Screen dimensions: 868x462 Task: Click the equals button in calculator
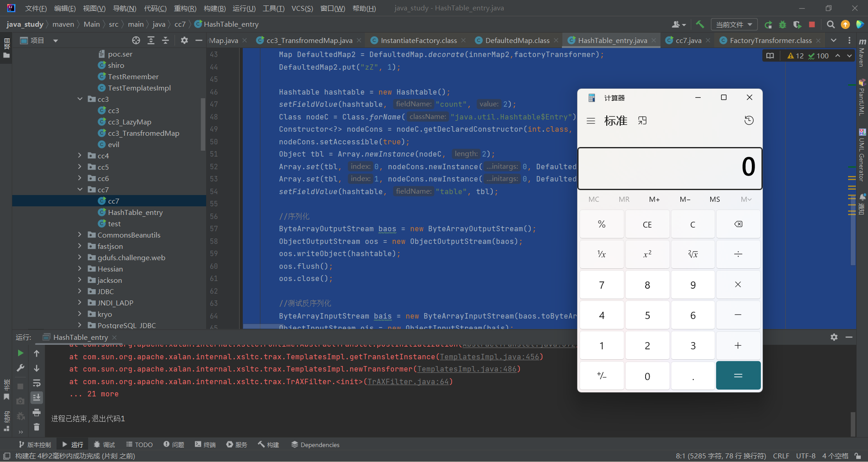point(738,376)
